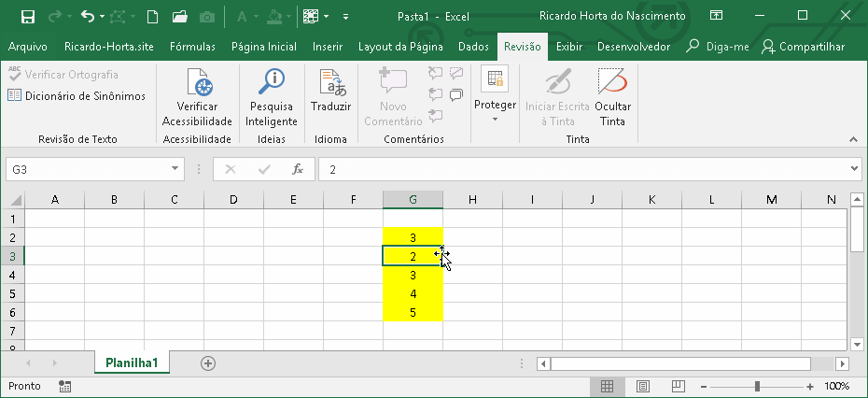Create a new blank workbook icon
Image resolution: width=868 pixels, height=398 pixels.
pos(152,17)
